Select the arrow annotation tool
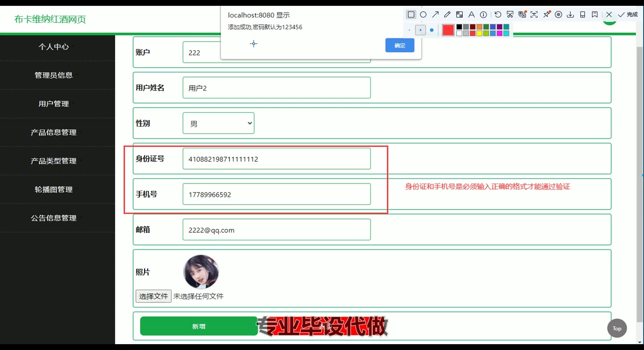This screenshot has width=644, height=350. click(435, 14)
